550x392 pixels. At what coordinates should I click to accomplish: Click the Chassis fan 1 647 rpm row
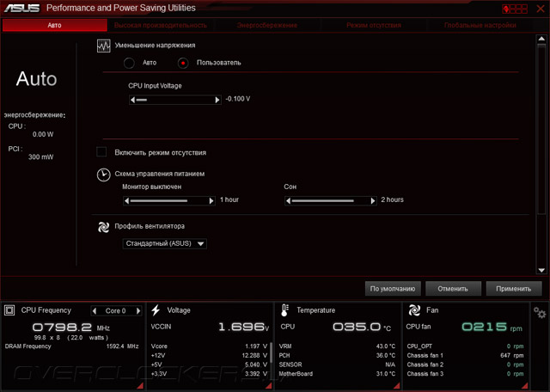pyautogui.click(x=465, y=356)
